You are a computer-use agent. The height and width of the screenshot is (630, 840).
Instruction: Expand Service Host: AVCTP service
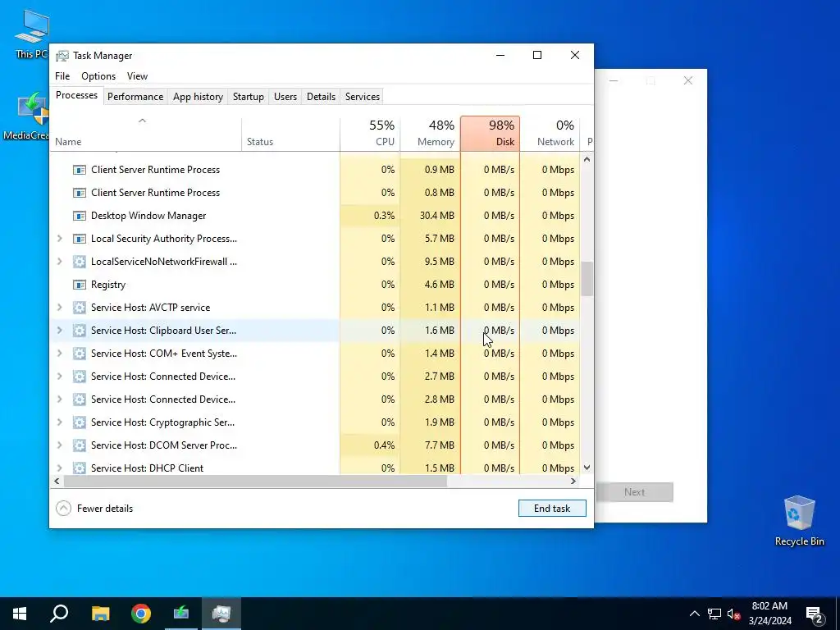[x=59, y=308]
